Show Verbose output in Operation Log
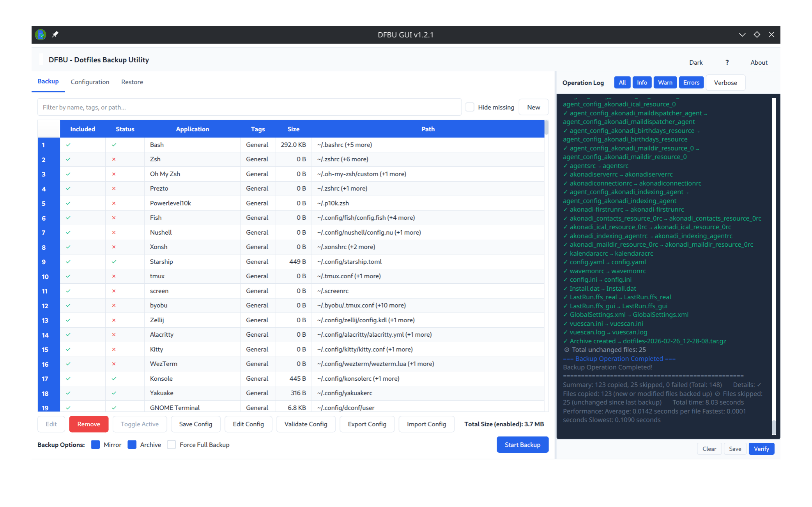This screenshot has height=507, width=812. pyautogui.click(x=725, y=82)
